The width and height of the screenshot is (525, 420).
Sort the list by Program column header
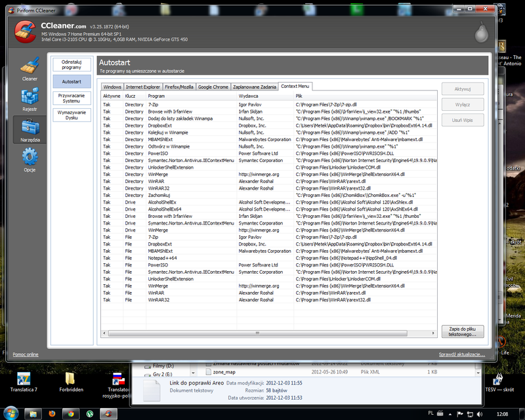coord(157,96)
